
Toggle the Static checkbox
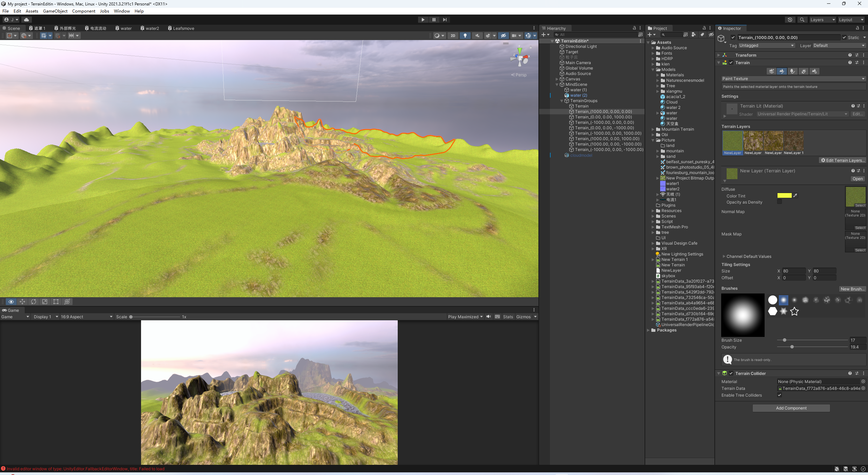844,38
